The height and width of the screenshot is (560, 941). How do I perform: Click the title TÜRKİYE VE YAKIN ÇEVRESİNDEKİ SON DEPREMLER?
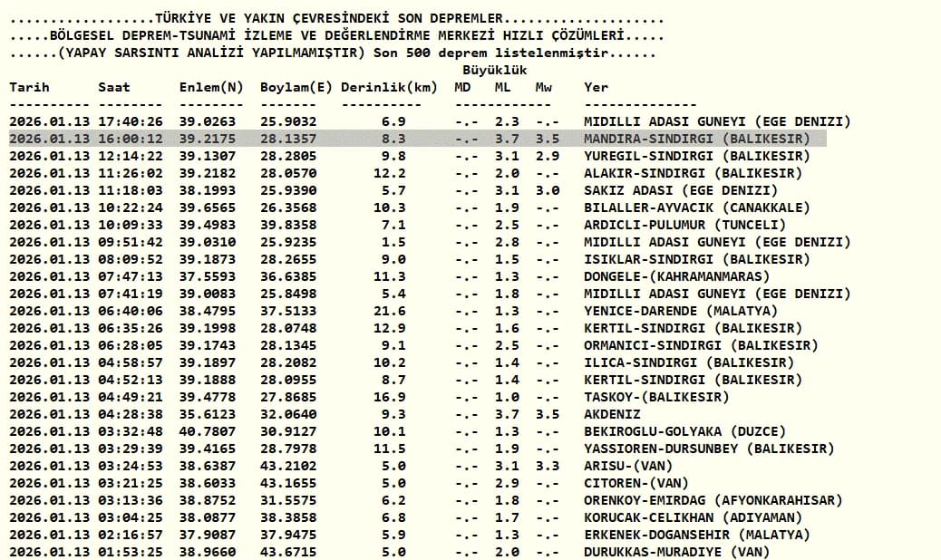[329, 19]
